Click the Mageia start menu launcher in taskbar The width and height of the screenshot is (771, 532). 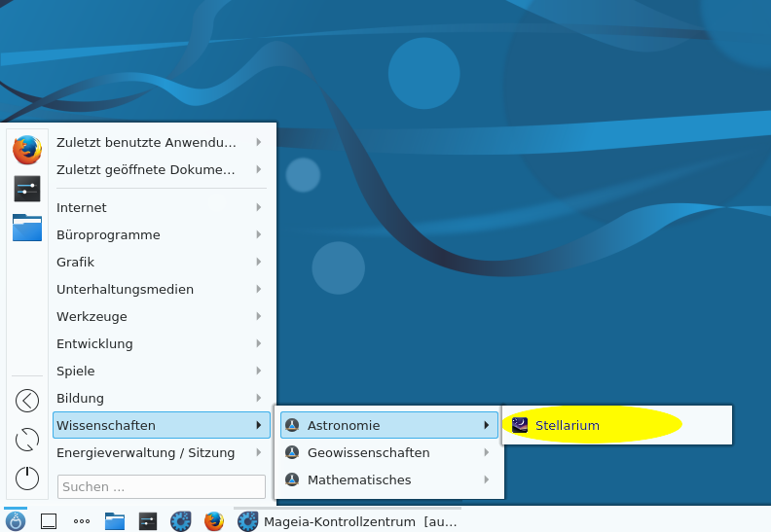tap(16, 521)
